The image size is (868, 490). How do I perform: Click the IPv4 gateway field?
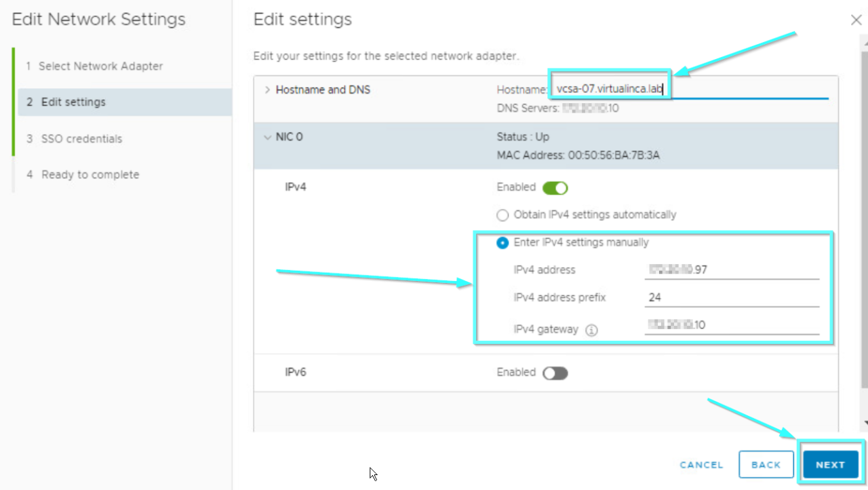click(x=731, y=324)
